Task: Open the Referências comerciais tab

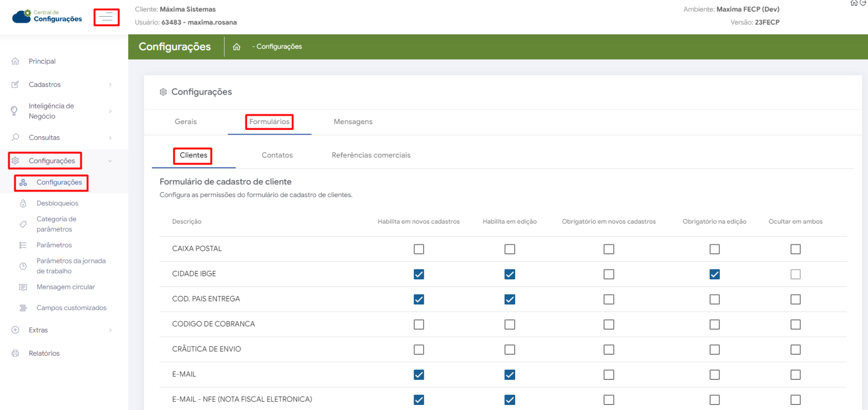Action: point(371,155)
